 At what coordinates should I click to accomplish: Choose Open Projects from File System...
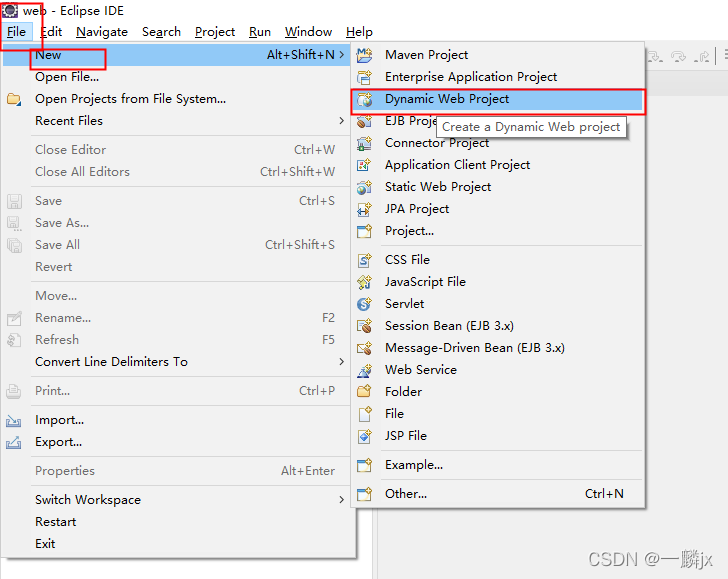pos(176,99)
